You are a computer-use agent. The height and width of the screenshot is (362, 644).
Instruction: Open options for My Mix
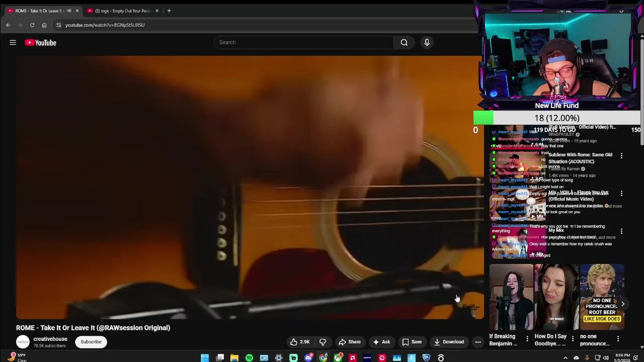click(621, 231)
